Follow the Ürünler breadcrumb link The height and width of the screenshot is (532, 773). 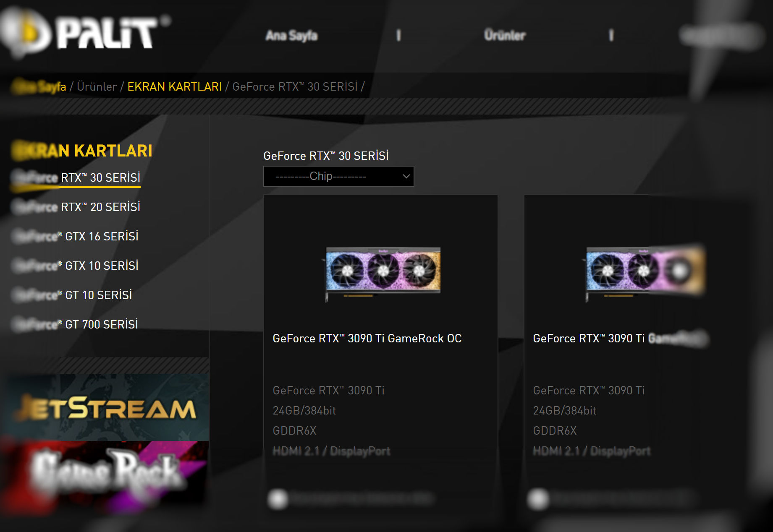pos(97,86)
